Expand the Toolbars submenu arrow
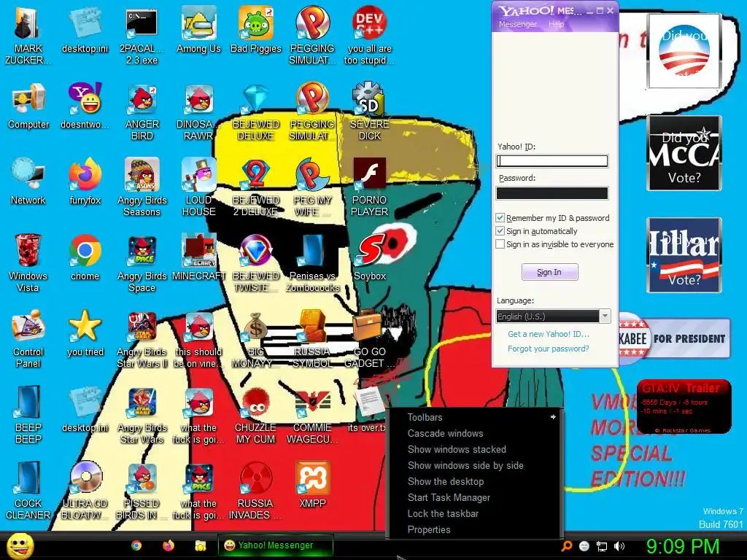The image size is (747, 560). [x=553, y=417]
